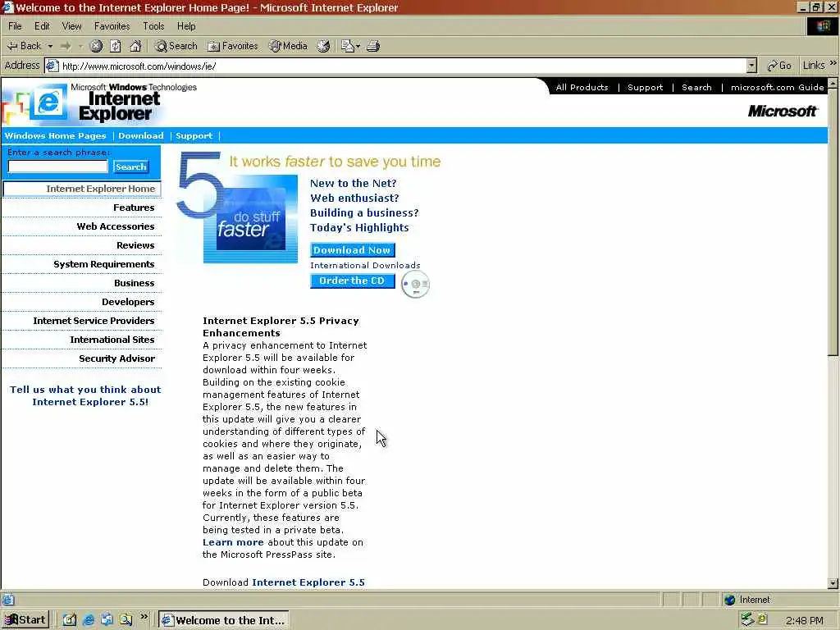Open the International Downloads link
The image size is (840, 630).
tap(365, 265)
